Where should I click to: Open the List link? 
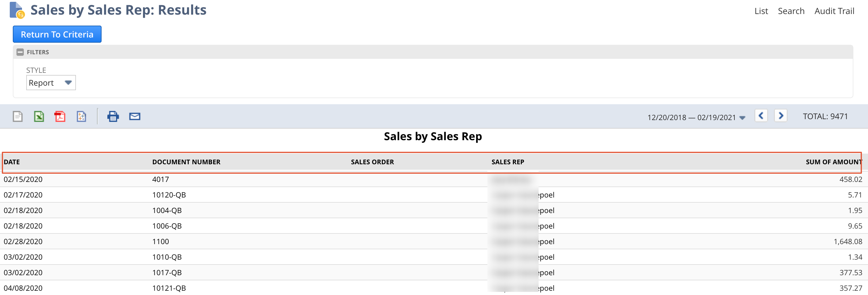pos(761,11)
